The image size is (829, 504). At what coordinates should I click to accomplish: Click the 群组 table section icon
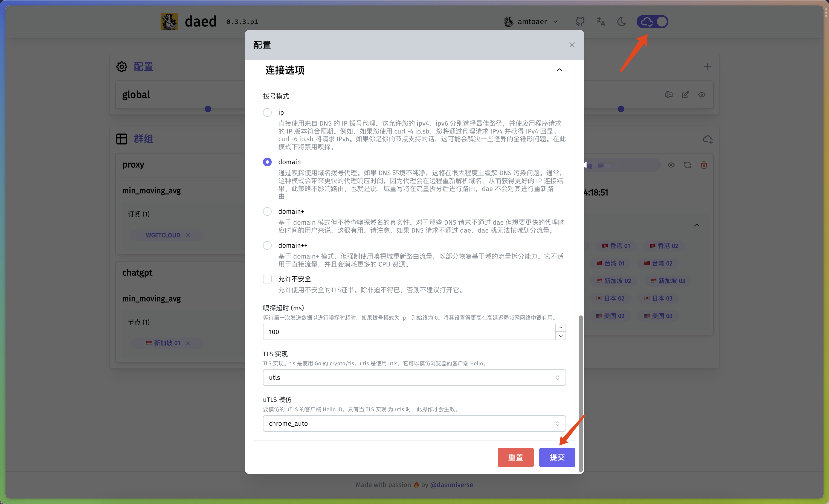(x=122, y=139)
